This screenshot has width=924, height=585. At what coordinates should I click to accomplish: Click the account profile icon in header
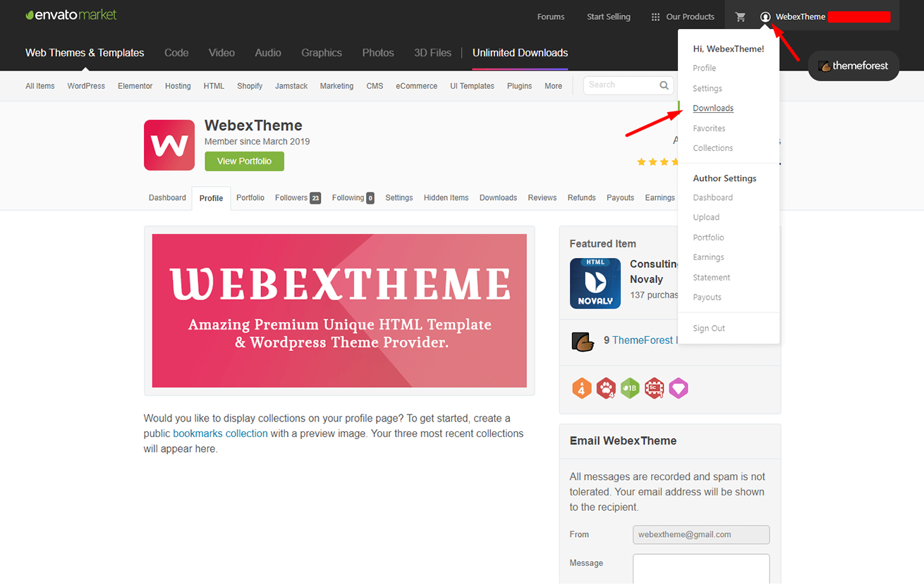(765, 16)
